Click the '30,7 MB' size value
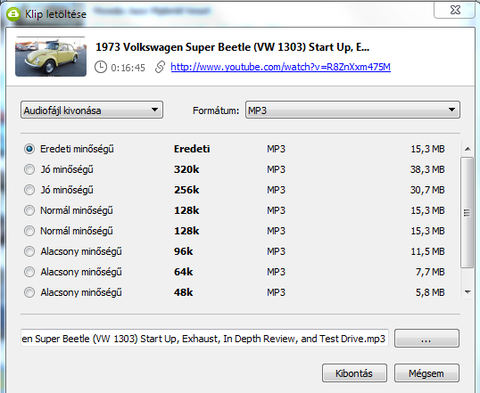Screen dimensions: 480x393 point(427,190)
